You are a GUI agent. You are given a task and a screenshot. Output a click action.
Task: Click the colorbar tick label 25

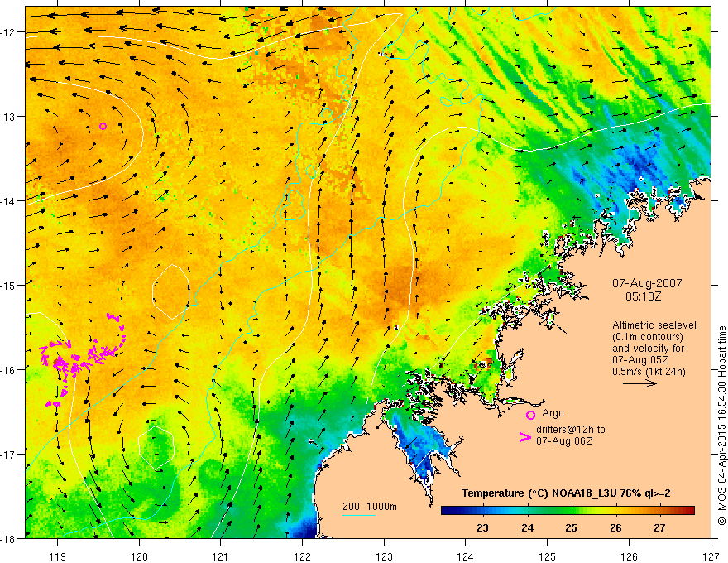(x=571, y=527)
